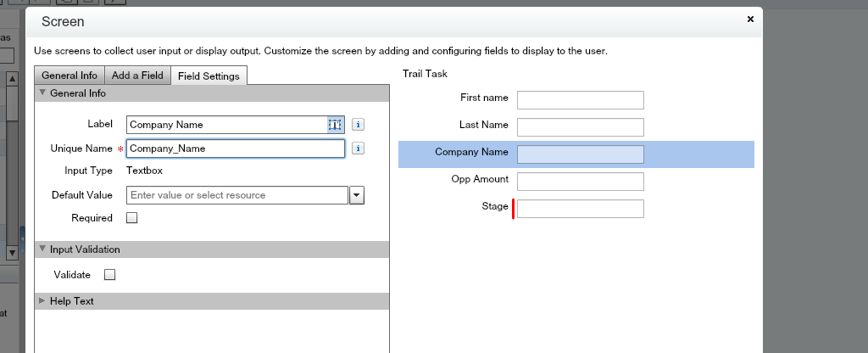Click the down arrow of the left scrollbar
The image size is (868, 353).
tap(13, 252)
